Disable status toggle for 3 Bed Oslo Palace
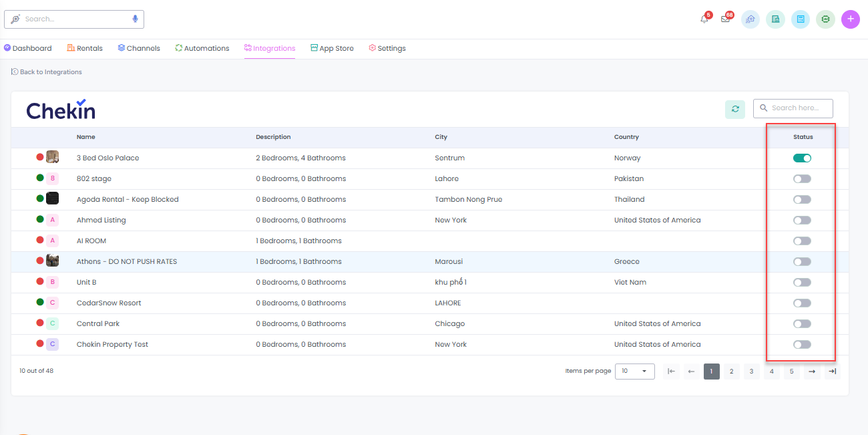868x435 pixels. point(802,158)
